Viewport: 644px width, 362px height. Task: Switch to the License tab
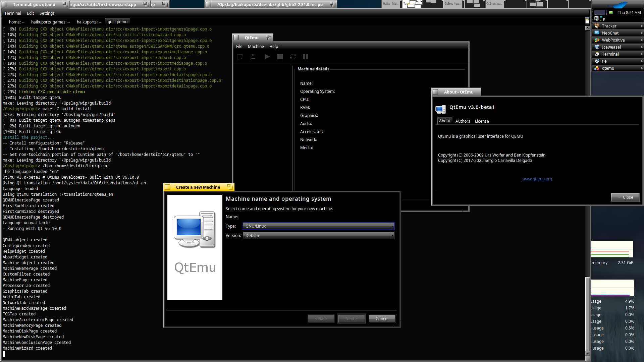(482, 121)
